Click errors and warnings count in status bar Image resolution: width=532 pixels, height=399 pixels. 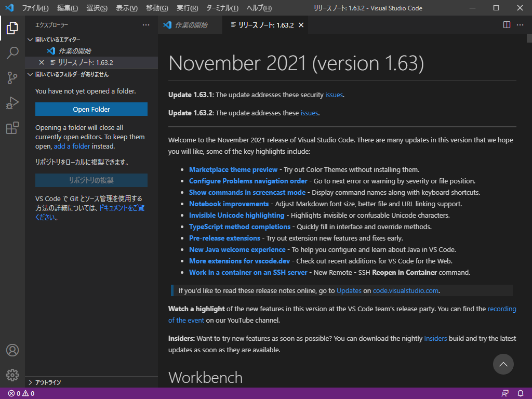pyautogui.click(x=21, y=394)
